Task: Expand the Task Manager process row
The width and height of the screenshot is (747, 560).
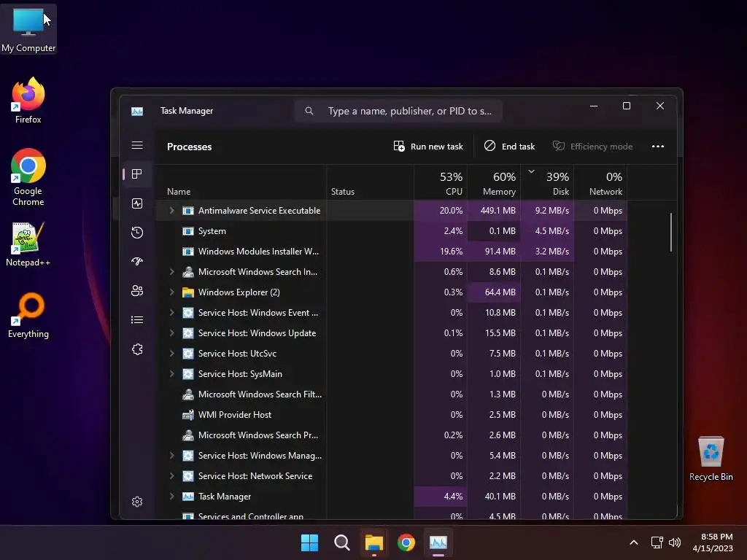Action: (172, 497)
